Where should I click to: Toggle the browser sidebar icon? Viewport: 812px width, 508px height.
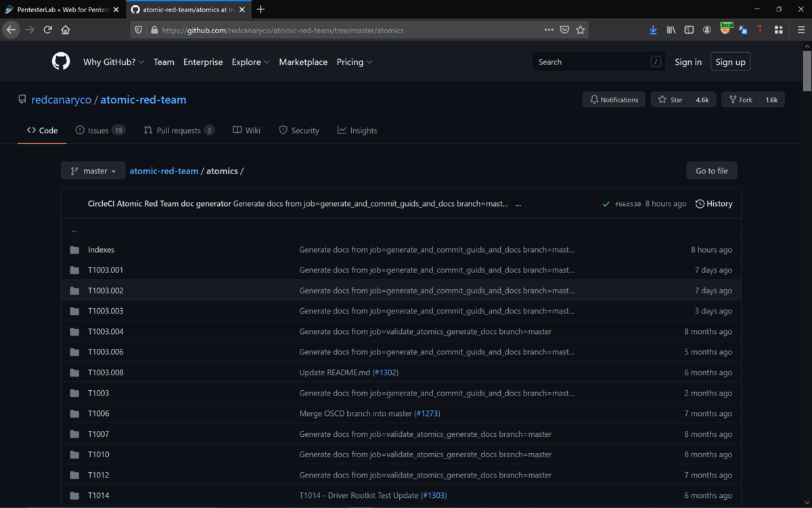tap(689, 30)
